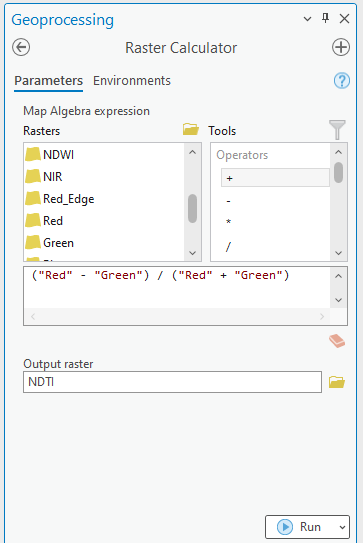Click the Output raster label
363x543 pixels.
[58, 364]
